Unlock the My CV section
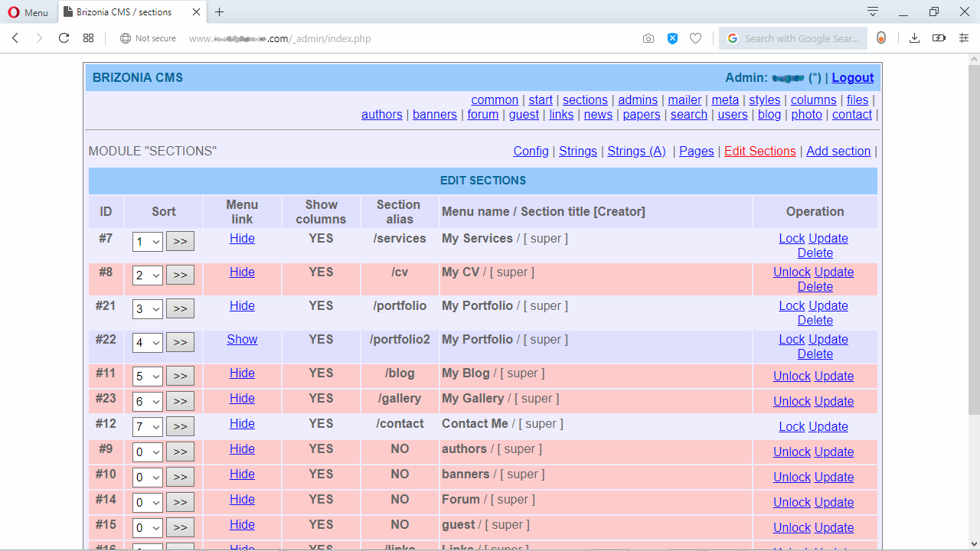 tap(792, 272)
